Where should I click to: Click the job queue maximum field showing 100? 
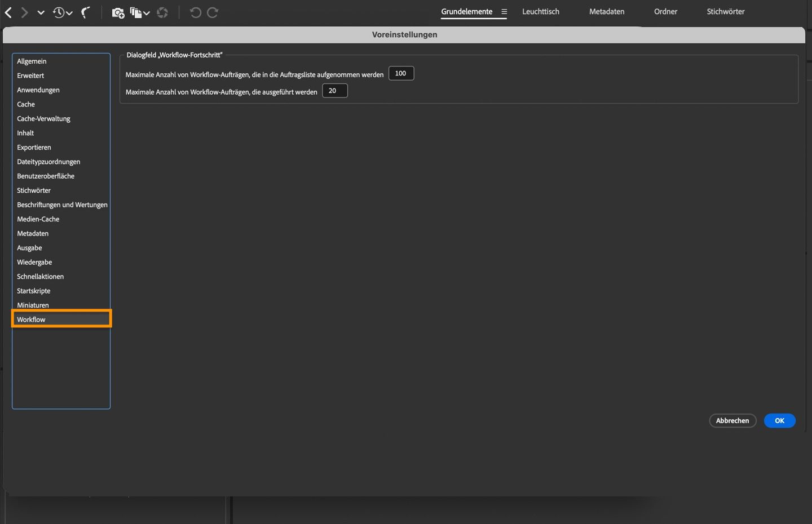pos(401,73)
